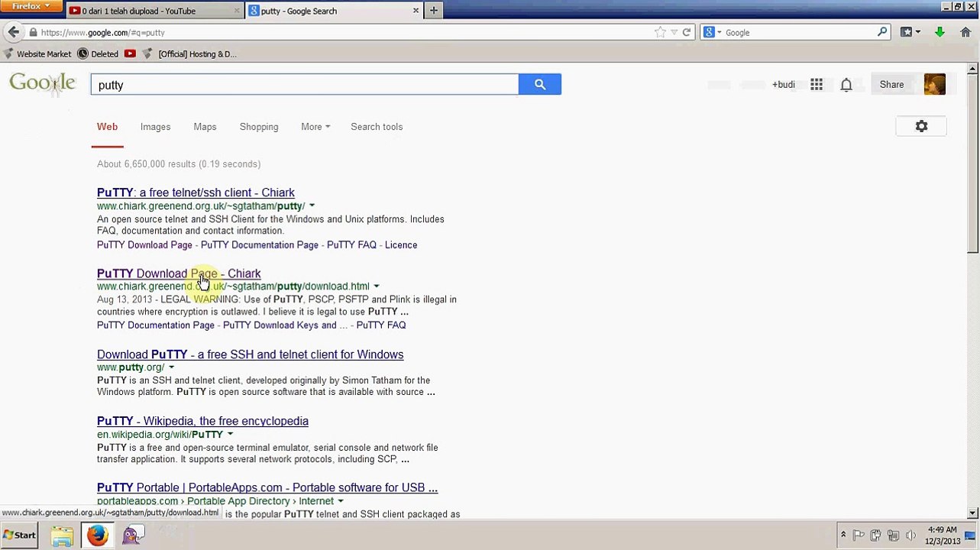This screenshot has width=980, height=550.
Task: Click in the Google search input field
Action: (x=305, y=85)
